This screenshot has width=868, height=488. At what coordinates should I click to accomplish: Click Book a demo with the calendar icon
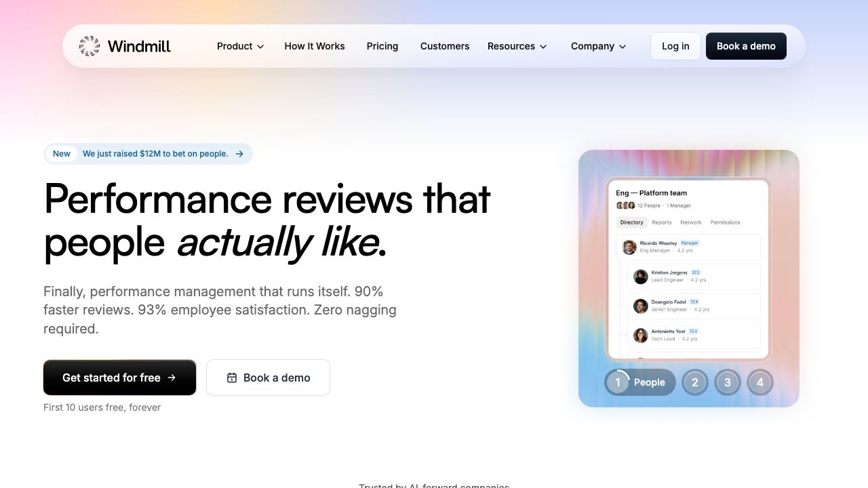pos(268,378)
